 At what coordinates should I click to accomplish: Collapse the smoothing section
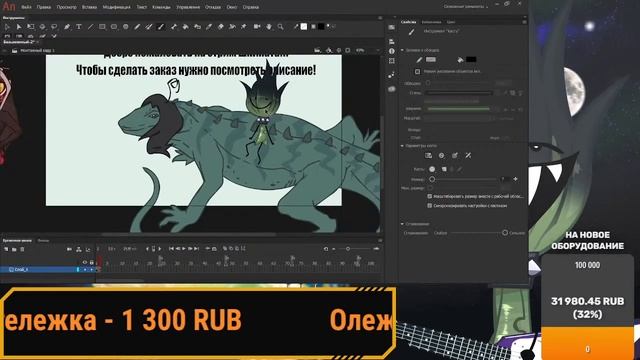(x=402, y=224)
